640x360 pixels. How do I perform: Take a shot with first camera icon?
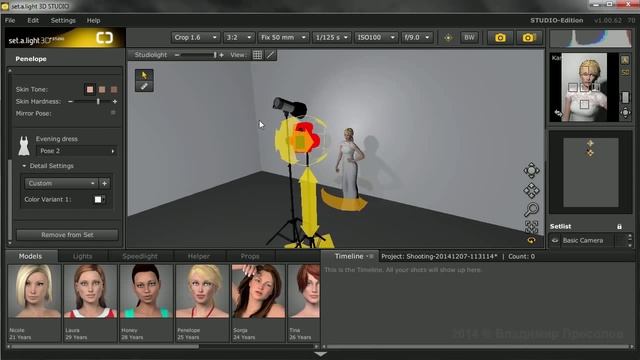[500, 38]
